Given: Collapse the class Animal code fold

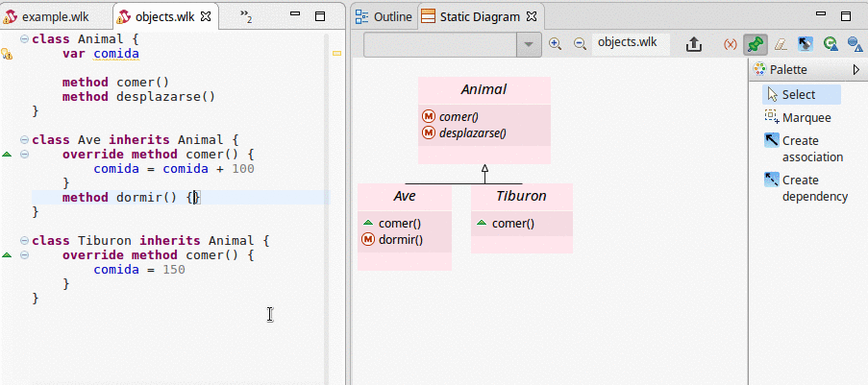Looking at the screenshot, I should [x=24, y=38].
